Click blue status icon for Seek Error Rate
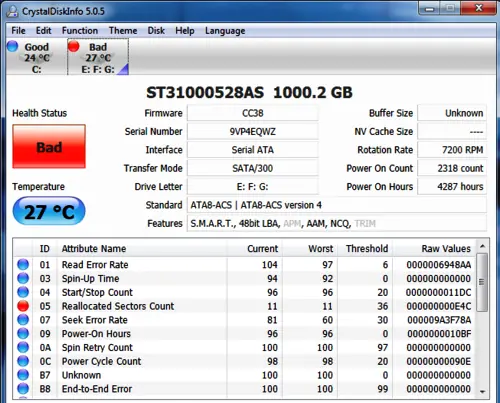This screenshot has width=500, height=403. pos(23,320)
